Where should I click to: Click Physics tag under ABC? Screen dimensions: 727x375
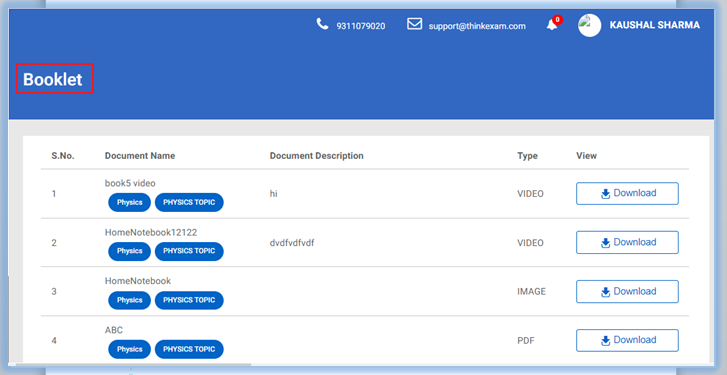point(129,349)
